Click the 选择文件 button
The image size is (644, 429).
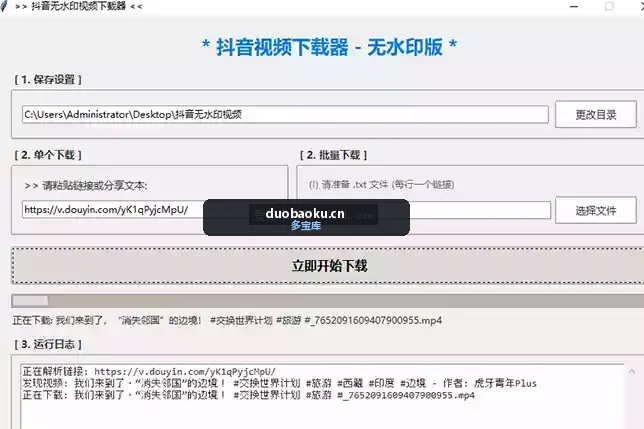[596, 211]
